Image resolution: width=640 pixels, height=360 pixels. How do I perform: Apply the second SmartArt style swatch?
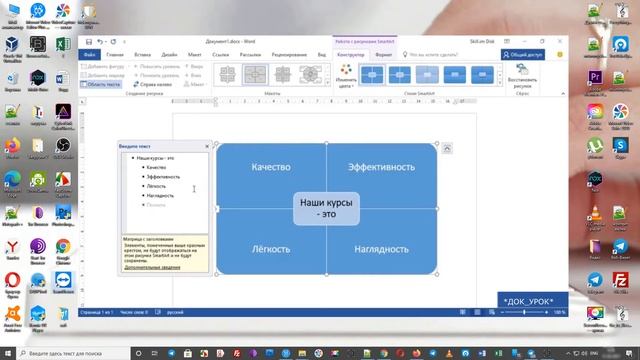coord(400,75)
